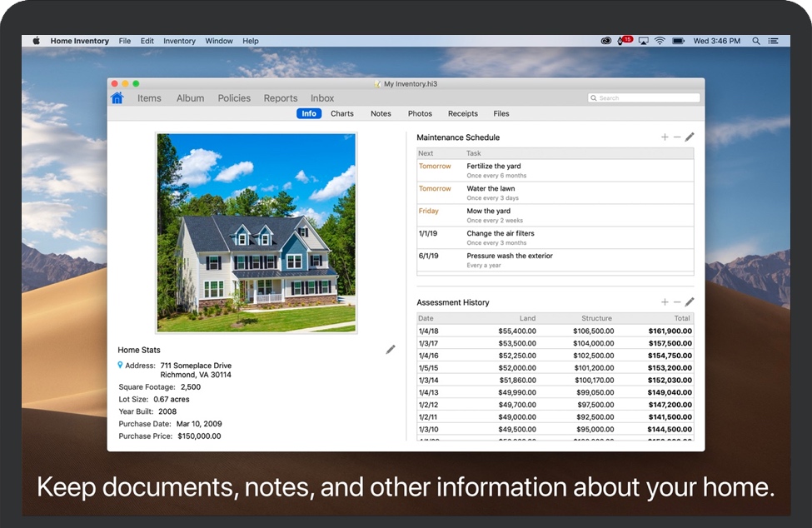Viewport: 812px width, 528px height.
Task: Click the address map pin icon
Action: [x=120, y=366]
